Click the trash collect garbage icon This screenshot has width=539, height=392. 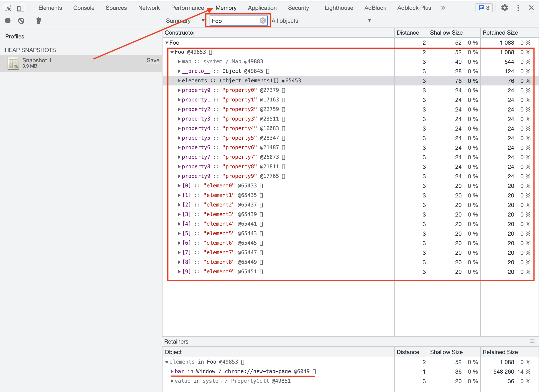(38, 21)
